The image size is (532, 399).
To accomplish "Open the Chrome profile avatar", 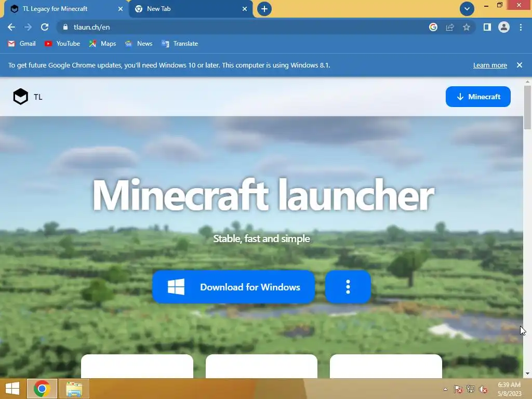I will pos(504,27).
